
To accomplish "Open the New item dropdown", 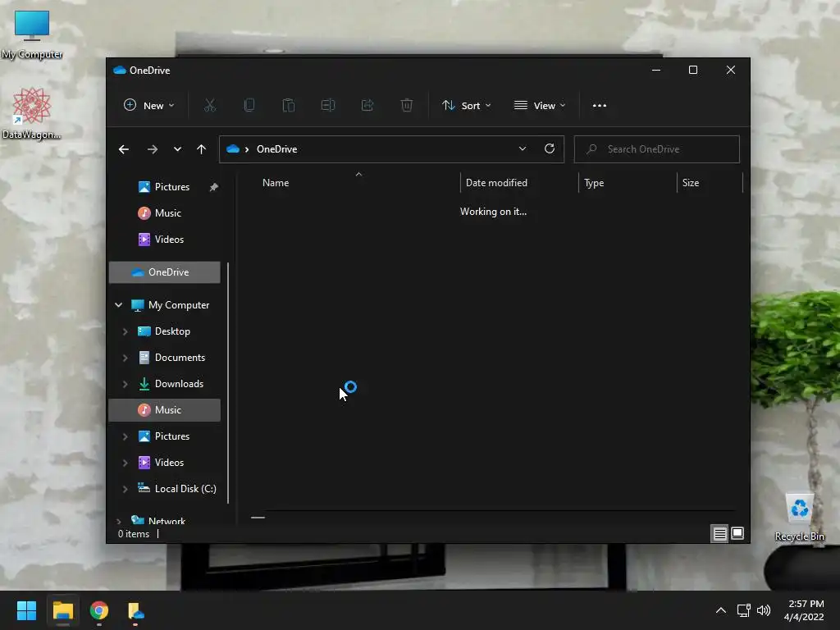I will click(x=149, y=106).
